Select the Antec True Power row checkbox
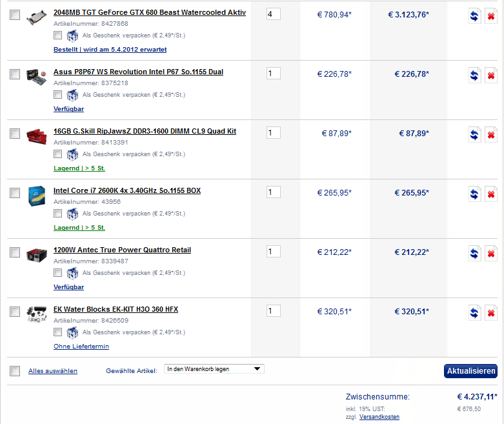504x424 pixels. tap(15, 252)
